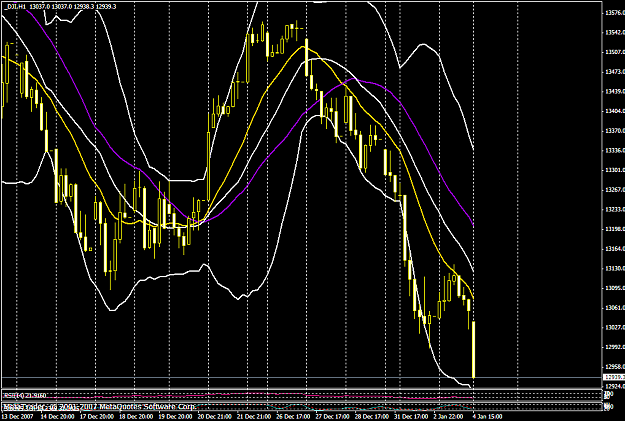Click the 19 Dec 20:00 time label
Screen dimensions: 625x421
tap(176, 417)
